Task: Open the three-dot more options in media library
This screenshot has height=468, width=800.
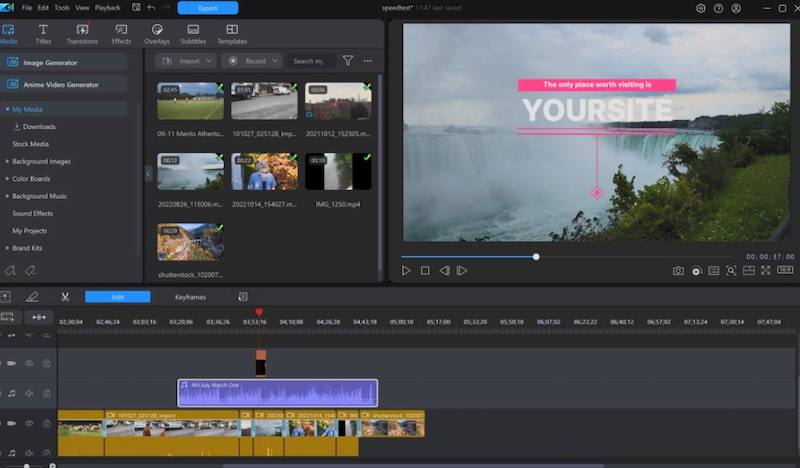Action: pos(368,61)
